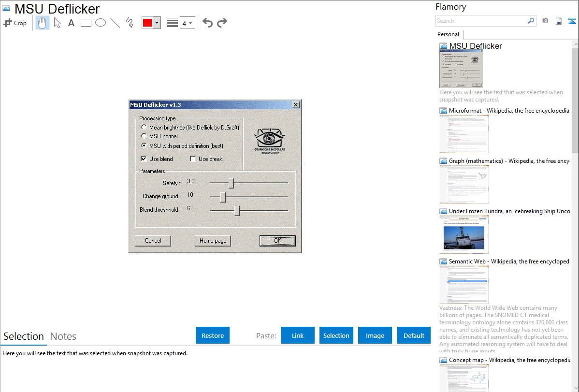Image resolution: width=579 pixels, height=392 pixels.
Task: Activate the hand pan tool
Action: [x=43, y=23]
